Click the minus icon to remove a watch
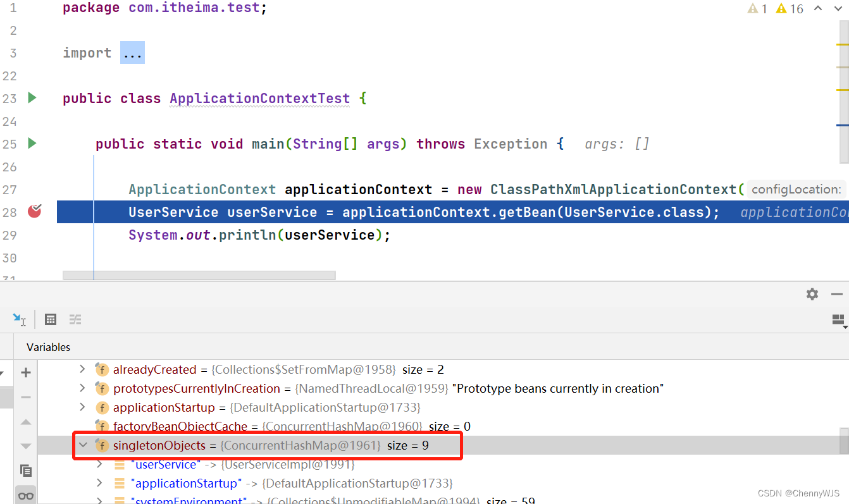Image resolution: width=849 pixels, height=504 pixels. tap(25, 397)
